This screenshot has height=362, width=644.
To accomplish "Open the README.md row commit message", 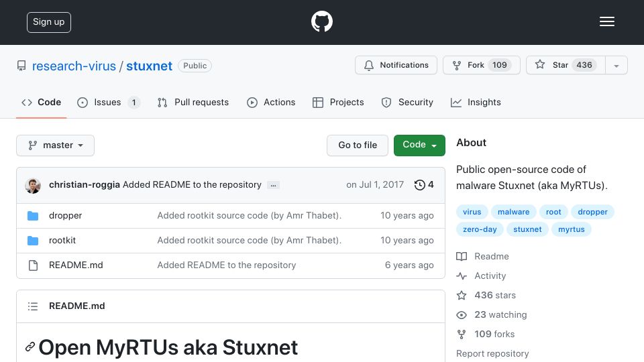I will (227, 265).
